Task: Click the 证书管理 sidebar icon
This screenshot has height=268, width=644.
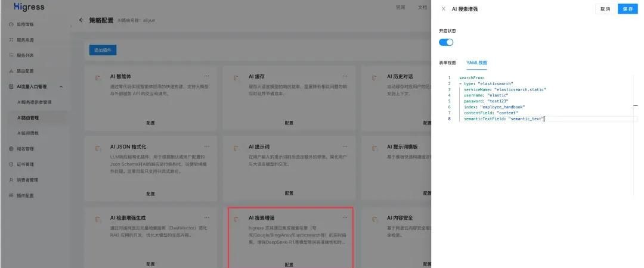Action: click(x=11, y=164)
